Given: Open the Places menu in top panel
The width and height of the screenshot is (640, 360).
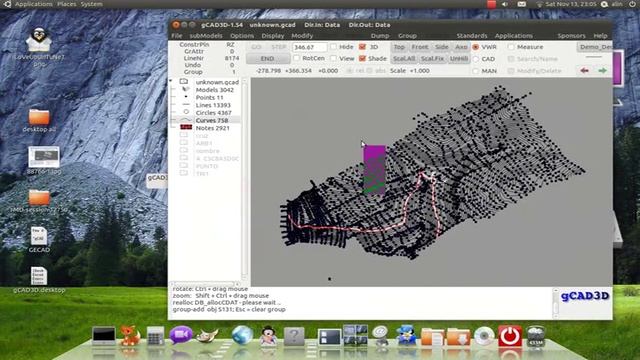Looking at the screenshot, I should pos(67,4).
